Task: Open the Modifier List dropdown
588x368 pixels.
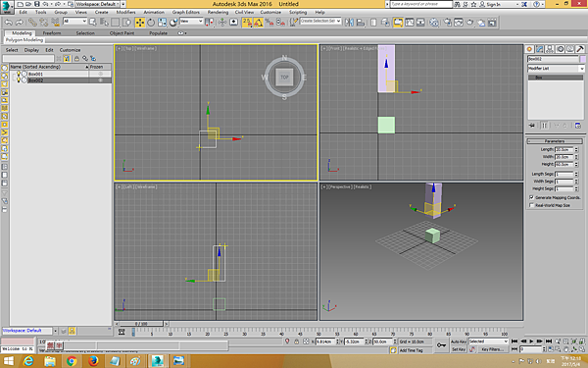Action: pyautogui.click(x=556, y=69)
